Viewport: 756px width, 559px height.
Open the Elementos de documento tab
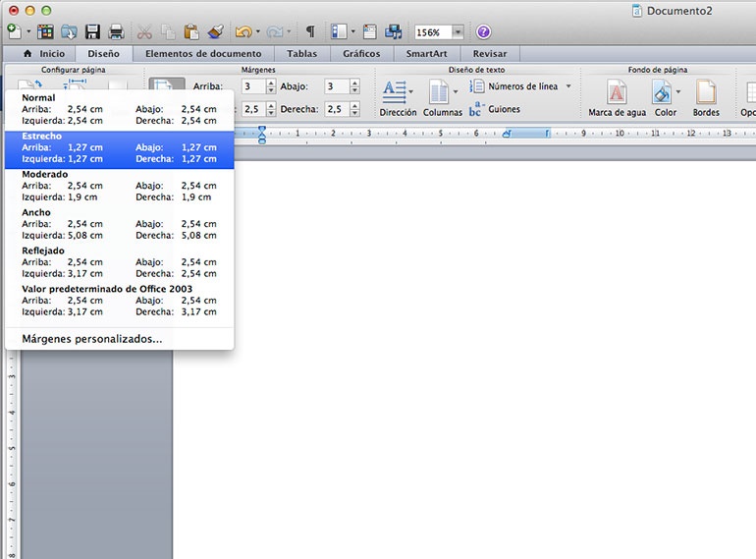[x=203, y=53]
